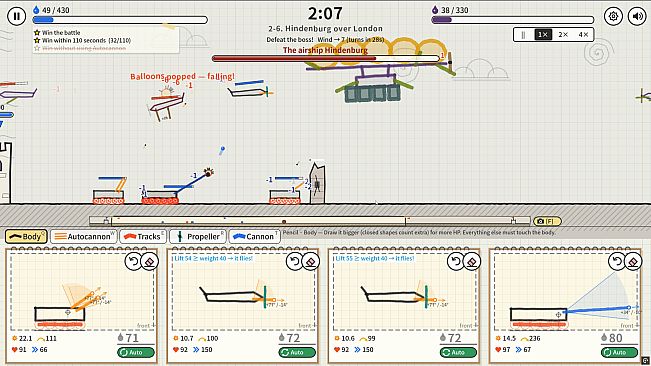
Task: Click the "38 / 330" enemy counter
Action: point(454,10)
